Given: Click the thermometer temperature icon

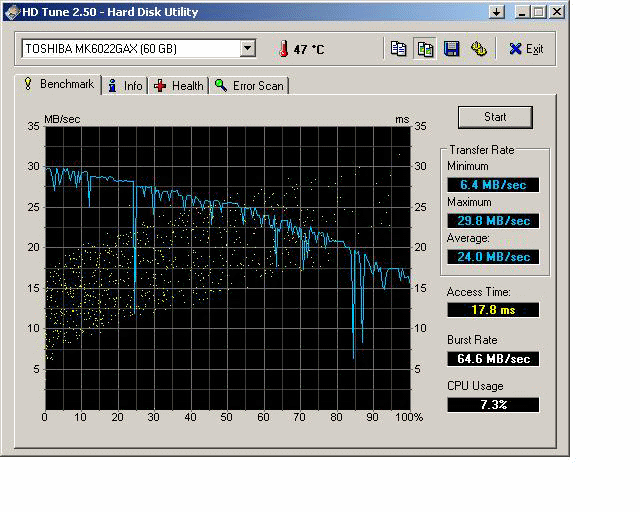Looking at the screenshot, I should 283,49.
